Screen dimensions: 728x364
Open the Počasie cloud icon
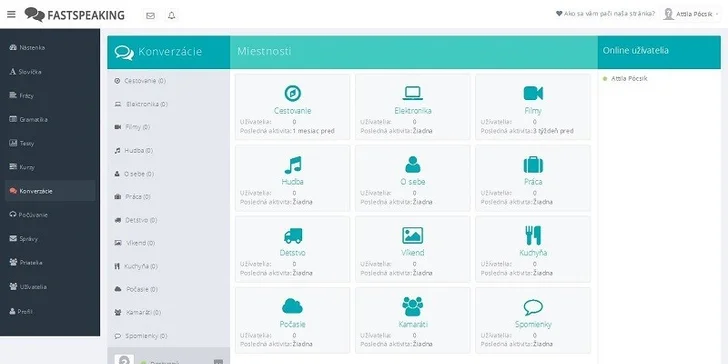(x=292, y=306)
